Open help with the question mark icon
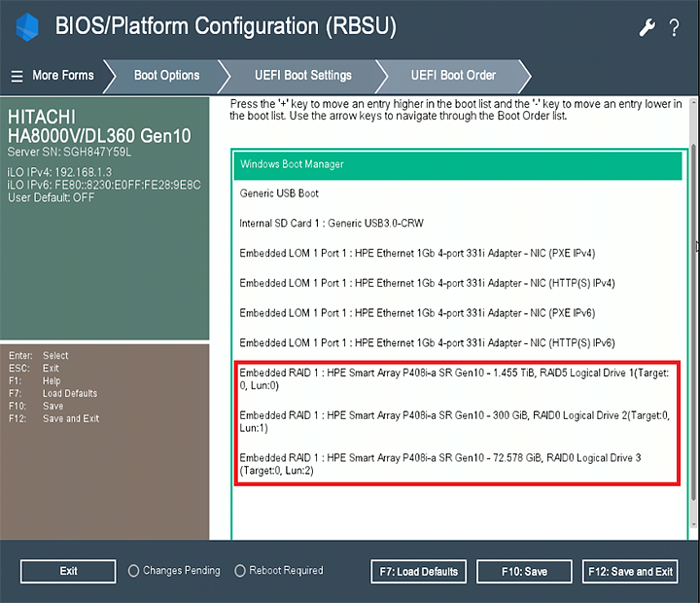 674,27
